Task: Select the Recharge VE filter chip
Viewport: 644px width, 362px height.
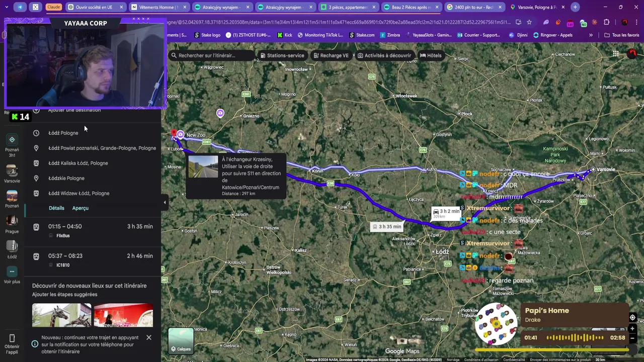Action: pos(331,55)
